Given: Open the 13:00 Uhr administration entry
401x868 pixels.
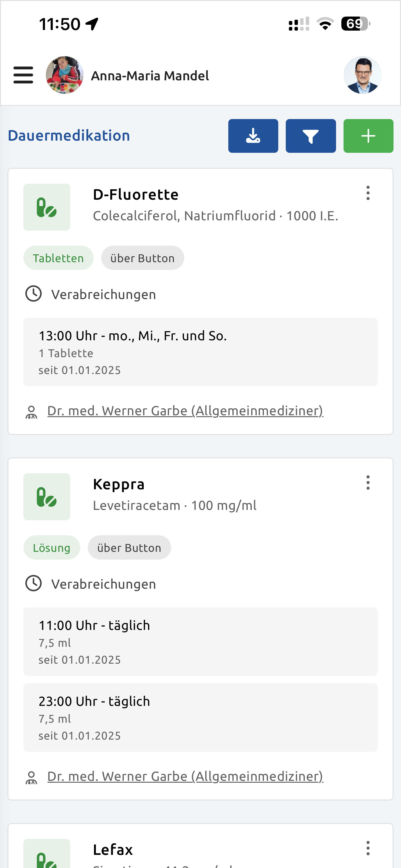Looking at the screenshot, I should pyautogui.click(x=200, y=352).
